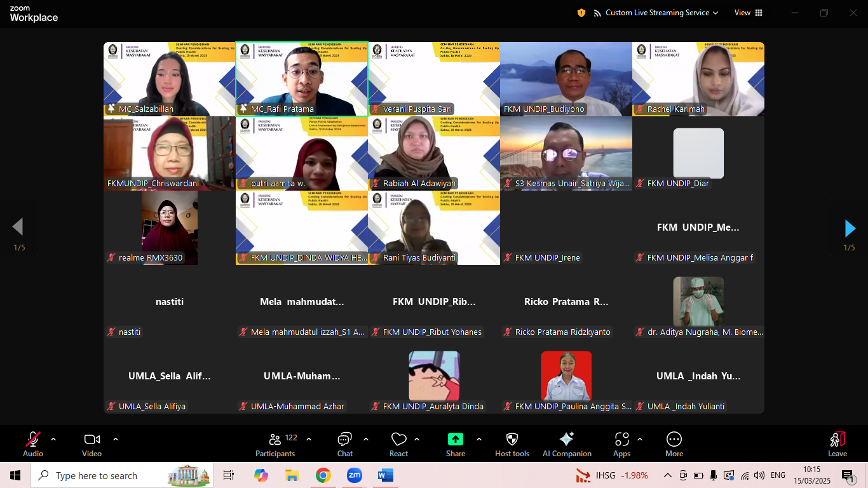Open the View layout menu
The height and width of the screenshot is (488, 868).
coord(748,13)
